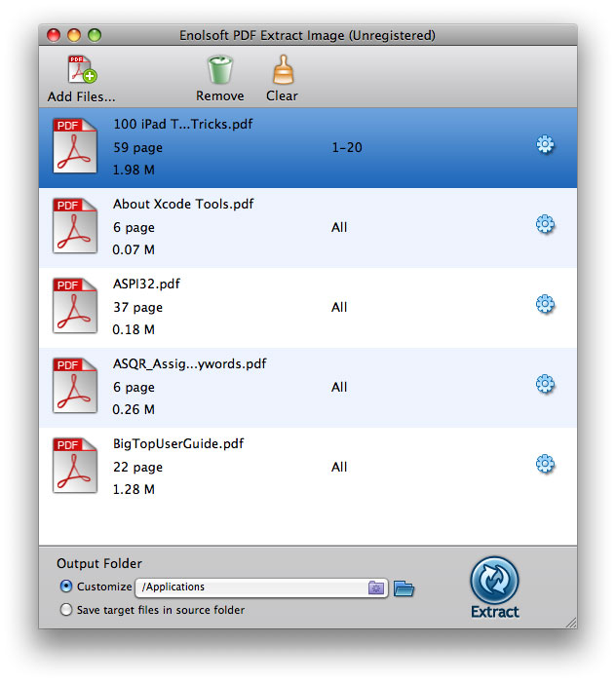Open output folder with blue folder icon
The height and width of the screenshot is (682, 616).
(x=404, y=588)
